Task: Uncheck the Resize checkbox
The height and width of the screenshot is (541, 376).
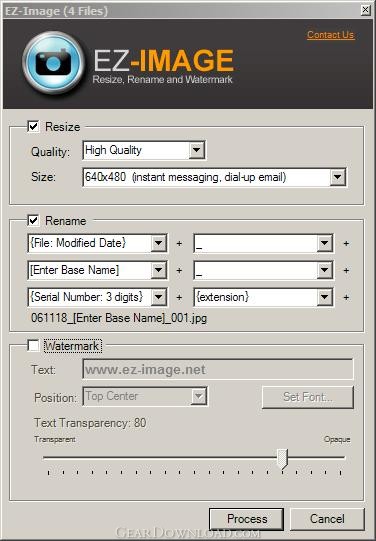Action: tap(33, 126)
